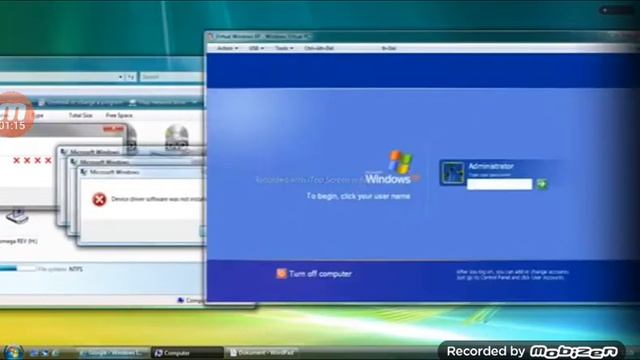Viewport: 640px width, 360px height.
Task: Click the middle Microsoft Windows dialog title icon
Action: tap(74, 162)
